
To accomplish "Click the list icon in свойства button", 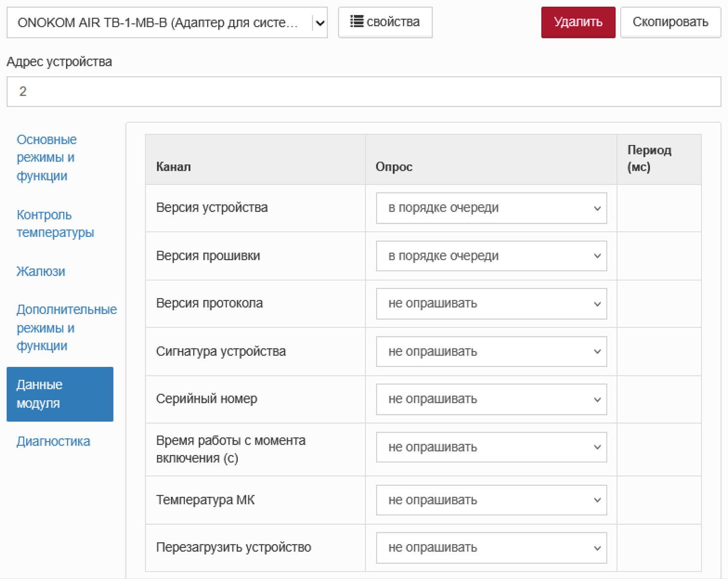I will (x=357, y=22).
